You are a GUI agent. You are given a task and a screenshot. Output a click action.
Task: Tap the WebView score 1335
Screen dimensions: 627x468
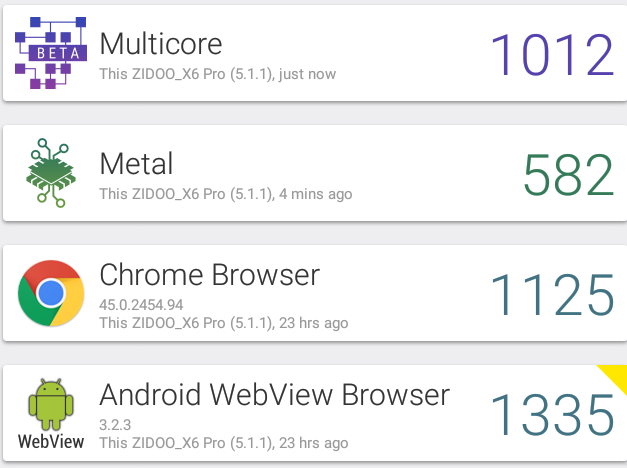(x=552, y=415)
